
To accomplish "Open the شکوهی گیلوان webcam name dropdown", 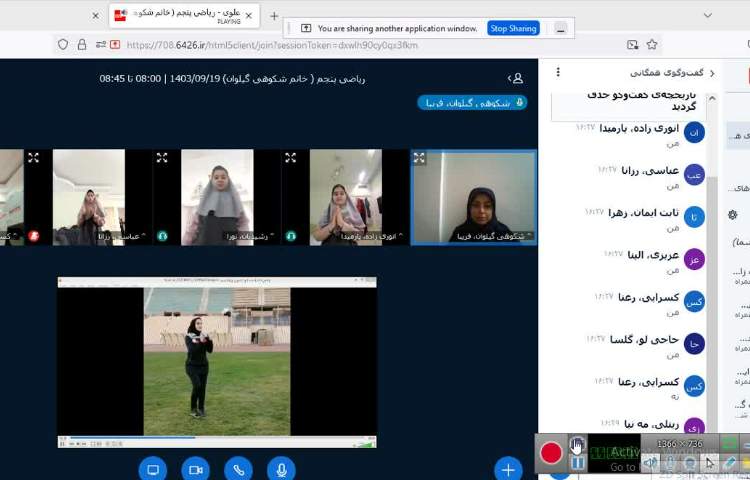I will [494, 236].
